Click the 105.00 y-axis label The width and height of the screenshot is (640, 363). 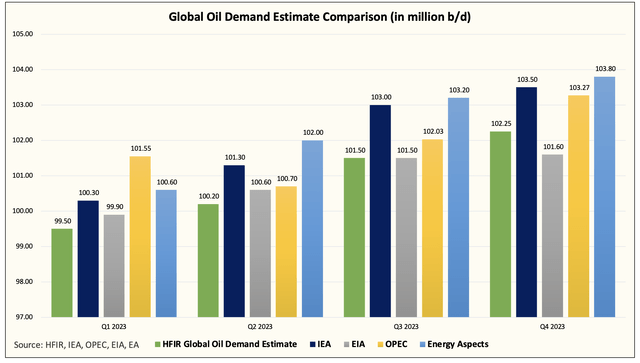23,34
